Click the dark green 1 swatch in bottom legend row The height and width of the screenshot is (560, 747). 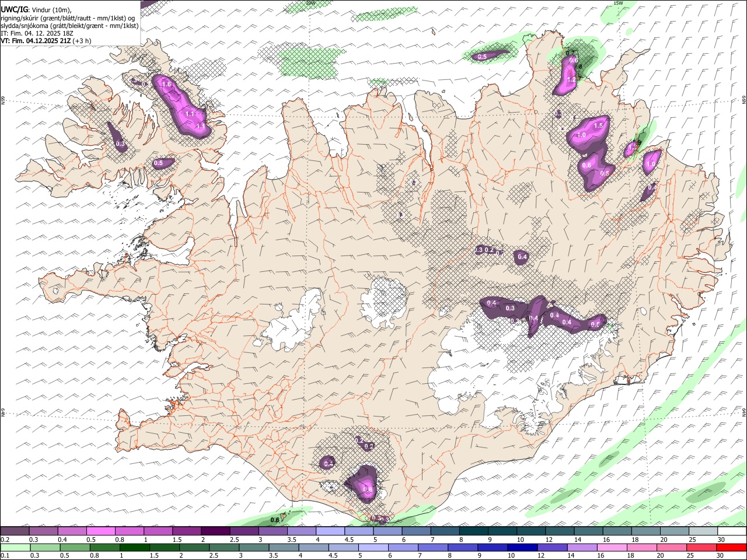134,547
